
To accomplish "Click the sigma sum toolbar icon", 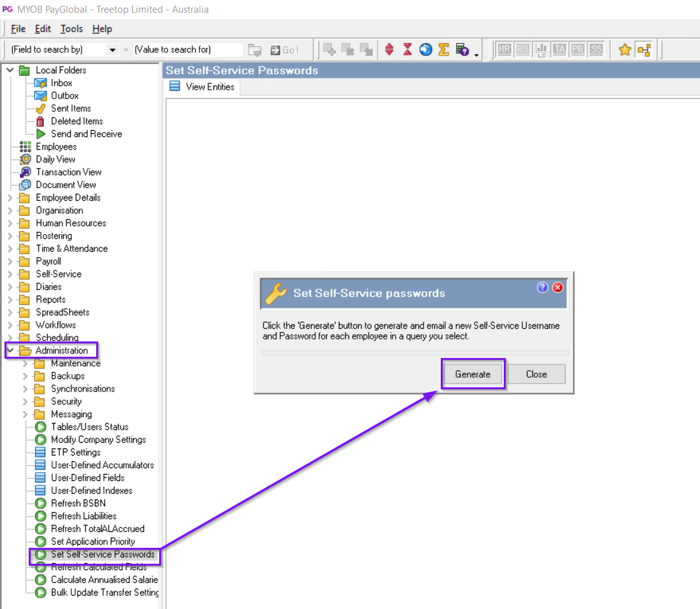I will click(x=443, y=50).
